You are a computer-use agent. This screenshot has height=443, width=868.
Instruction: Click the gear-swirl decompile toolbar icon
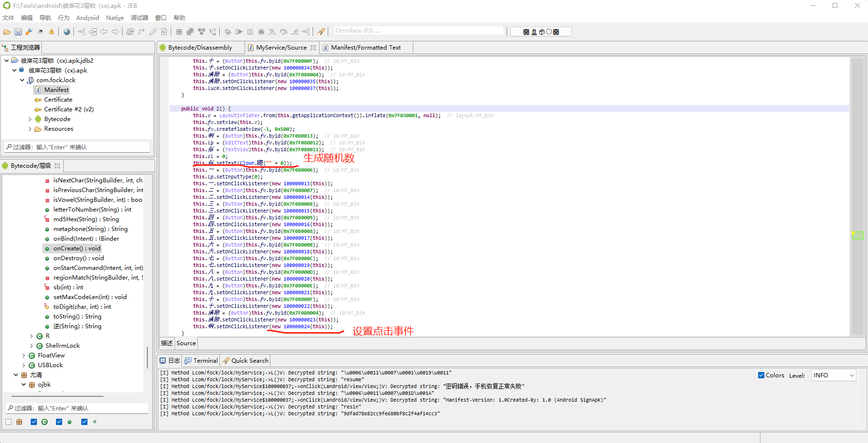(130, 32)
